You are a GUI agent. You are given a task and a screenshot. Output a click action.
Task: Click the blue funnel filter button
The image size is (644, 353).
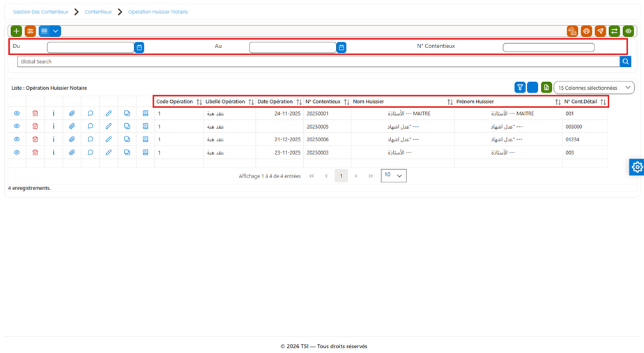point(520,88)
